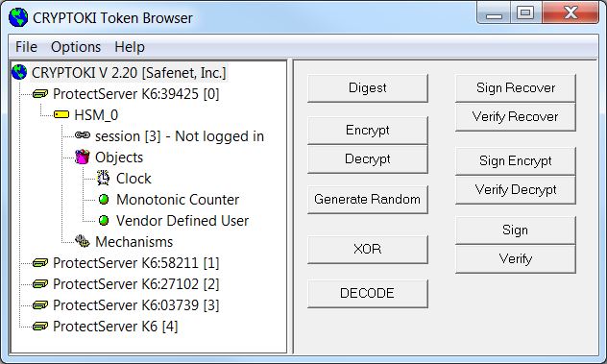Click the chain-link session icon

[83, 135]
